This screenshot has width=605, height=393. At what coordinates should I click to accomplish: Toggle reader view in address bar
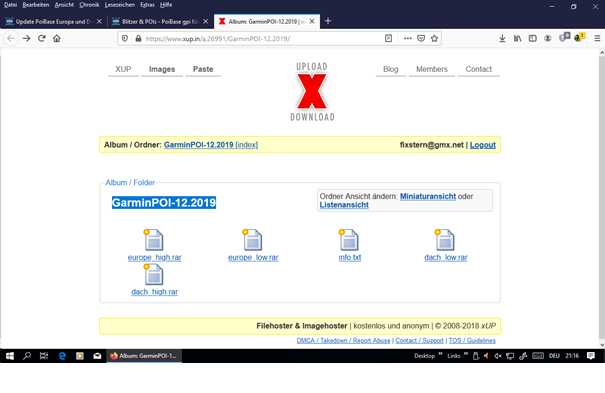click(389, 38)
